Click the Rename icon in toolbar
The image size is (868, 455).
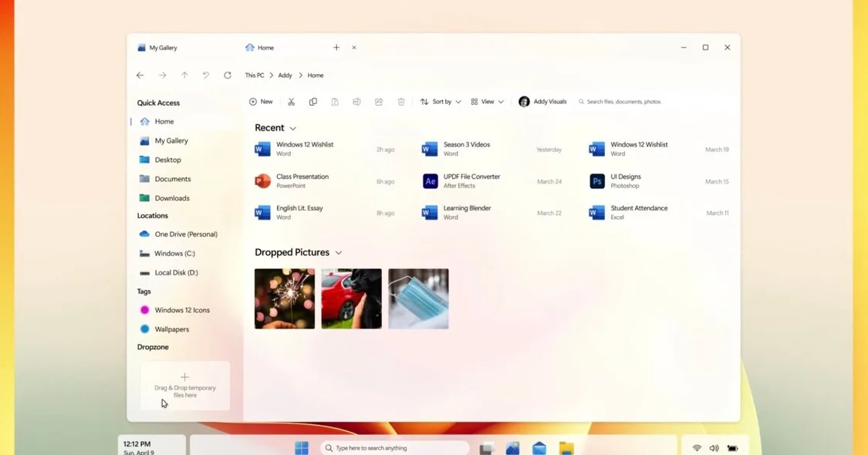click(x=356, y=102)
